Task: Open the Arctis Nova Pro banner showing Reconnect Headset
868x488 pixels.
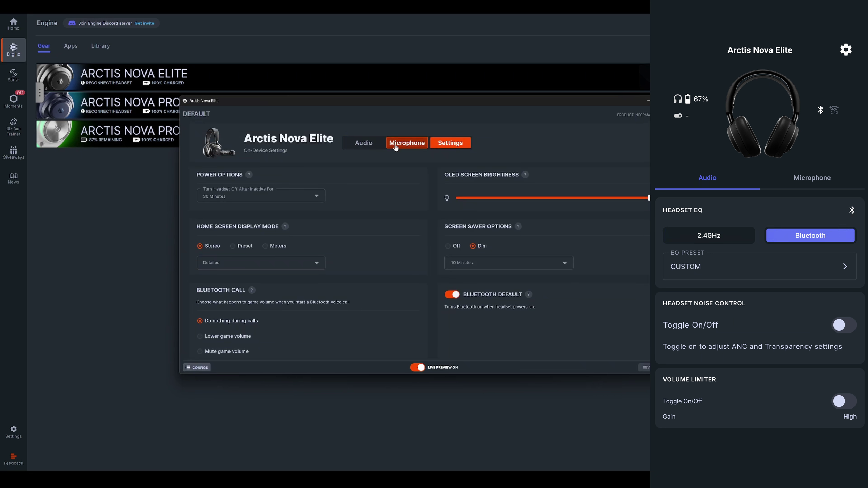Action: pos(108,105)
